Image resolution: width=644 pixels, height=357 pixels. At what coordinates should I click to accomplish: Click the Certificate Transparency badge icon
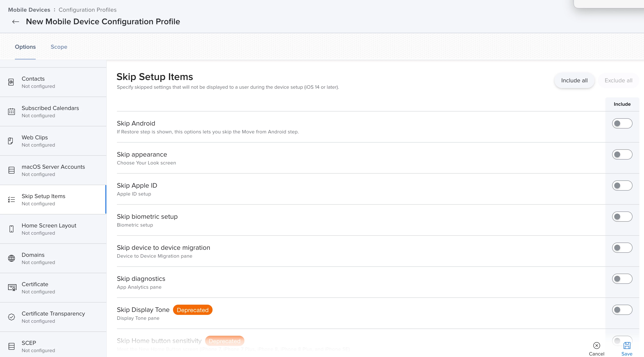coord(11,317)
